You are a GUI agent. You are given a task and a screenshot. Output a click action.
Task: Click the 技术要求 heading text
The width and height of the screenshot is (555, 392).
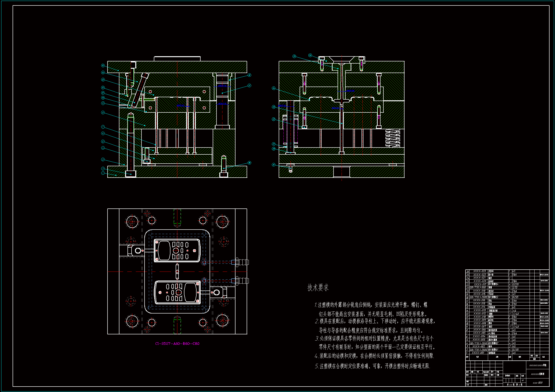click(318, 288)
